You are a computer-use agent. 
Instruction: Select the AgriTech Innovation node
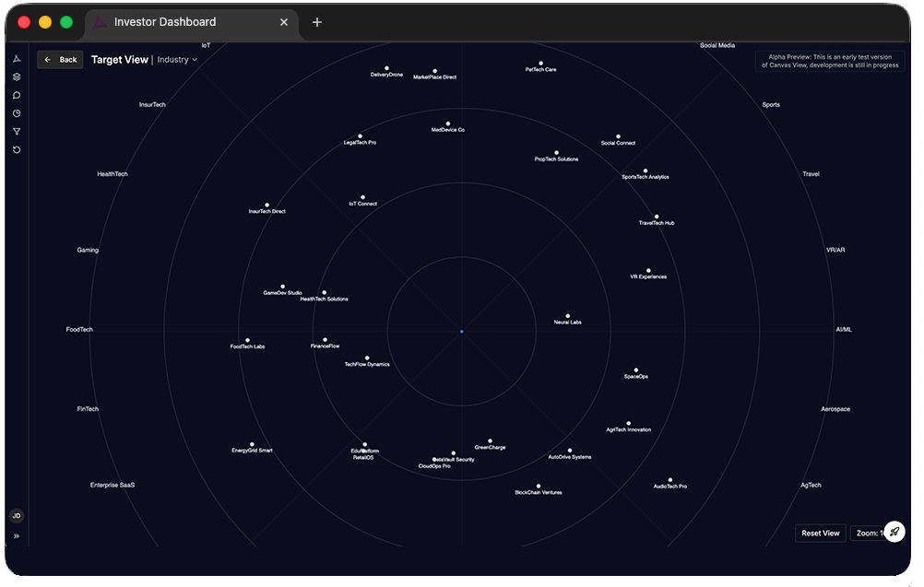[629, 423]
